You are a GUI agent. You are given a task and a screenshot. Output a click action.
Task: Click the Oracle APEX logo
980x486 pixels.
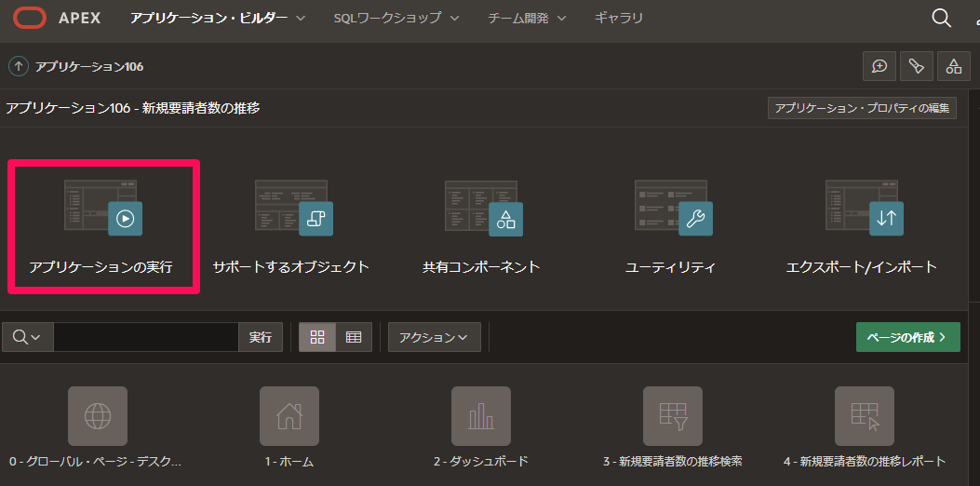click(30, 18)
